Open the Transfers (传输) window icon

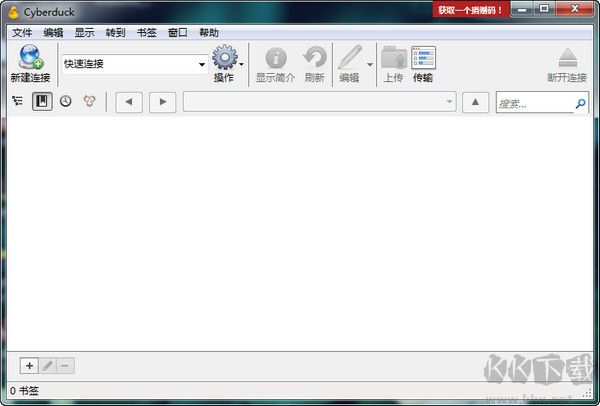point(423,58)
